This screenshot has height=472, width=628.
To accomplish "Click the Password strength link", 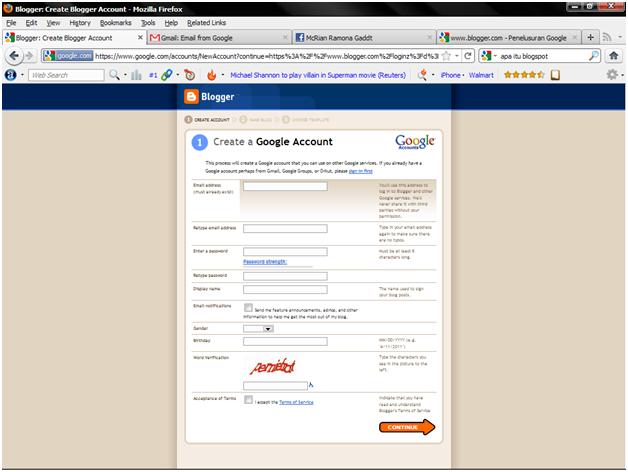I will 265,262.
